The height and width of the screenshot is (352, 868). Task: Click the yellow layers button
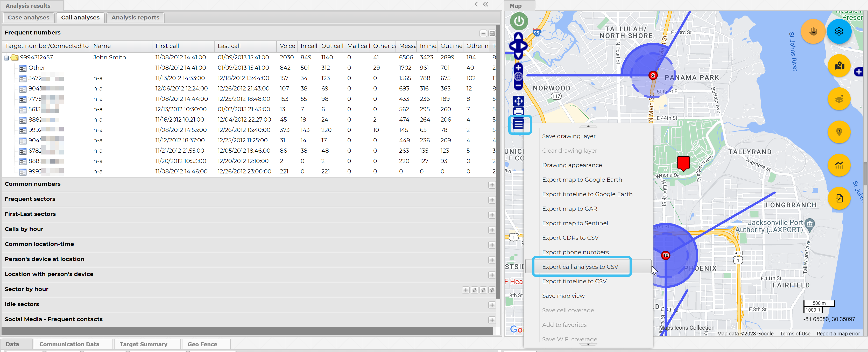coord(839,99)
